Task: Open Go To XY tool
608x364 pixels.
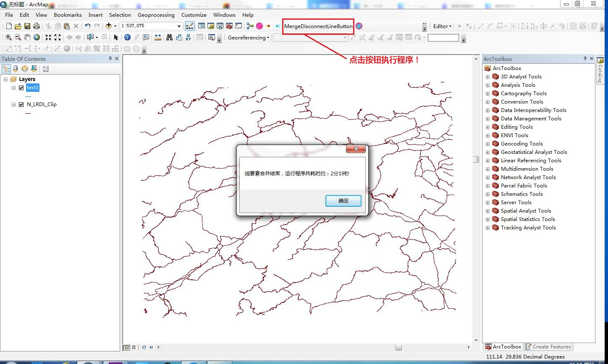Action: coord(188,37)
